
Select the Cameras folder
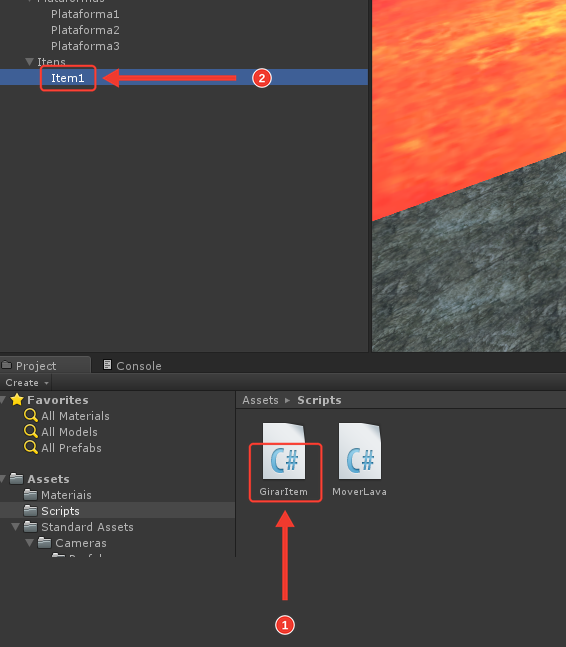click(81, 543)
